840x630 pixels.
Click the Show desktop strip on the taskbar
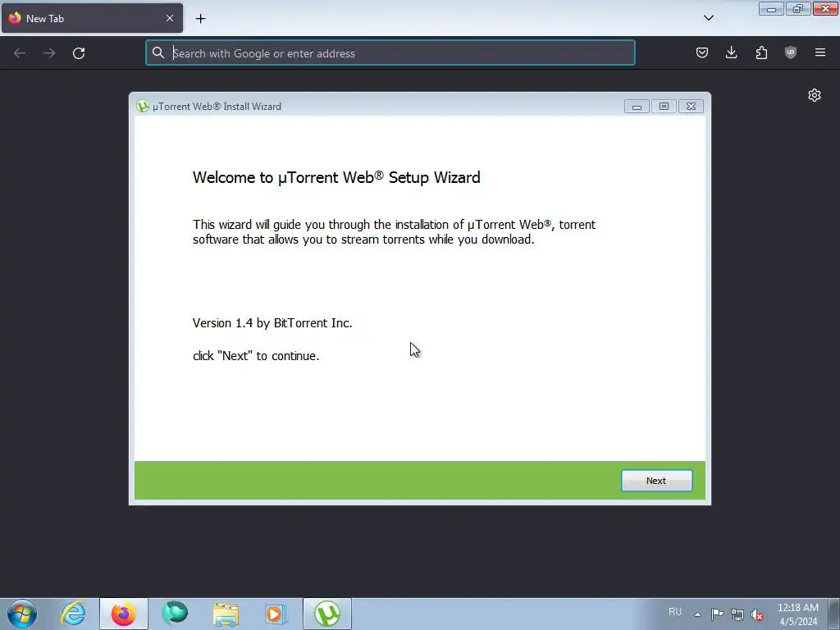pyautogui.click(x=834, y=614)
